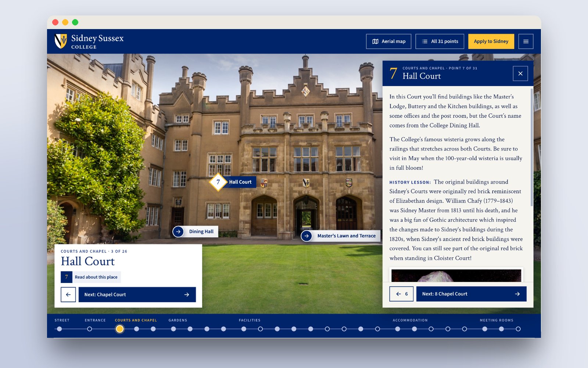This screenshot has height=368, width=588.
Task: Click Next: 8 Chapel Court in the panel
Action: [471, 294]
